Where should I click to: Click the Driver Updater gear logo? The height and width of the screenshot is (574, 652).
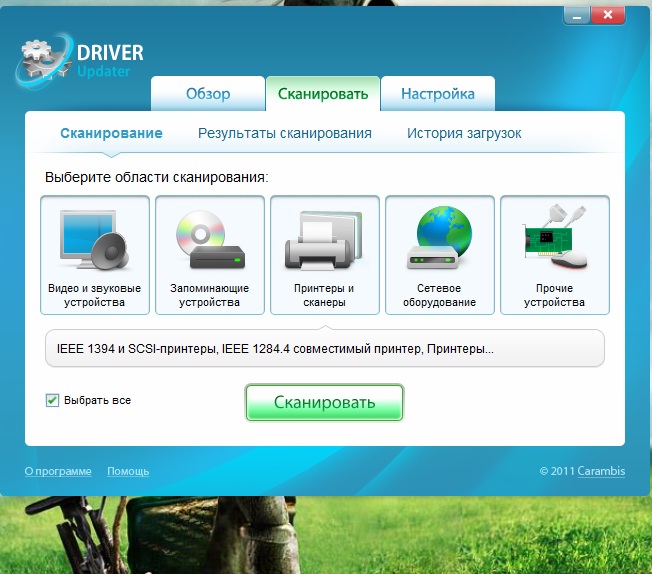click(44, 60)
